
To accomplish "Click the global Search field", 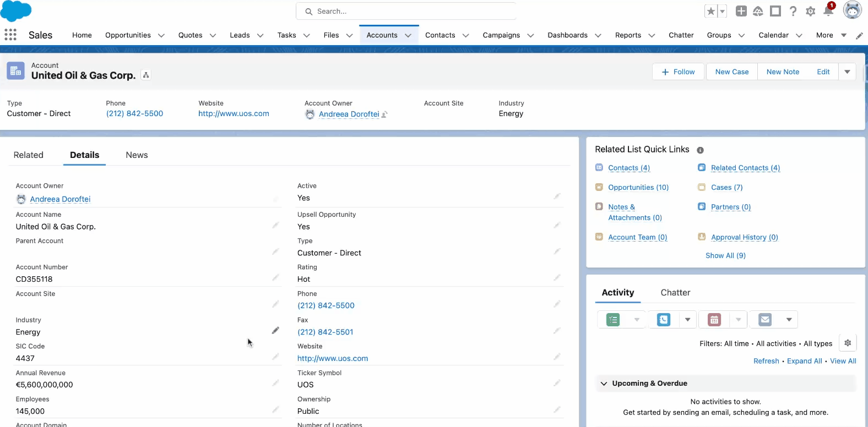I will pos(406,11).
